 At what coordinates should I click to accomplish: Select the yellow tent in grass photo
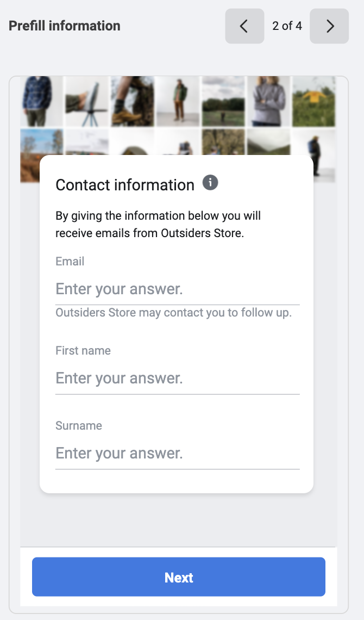tap(314, 101)
